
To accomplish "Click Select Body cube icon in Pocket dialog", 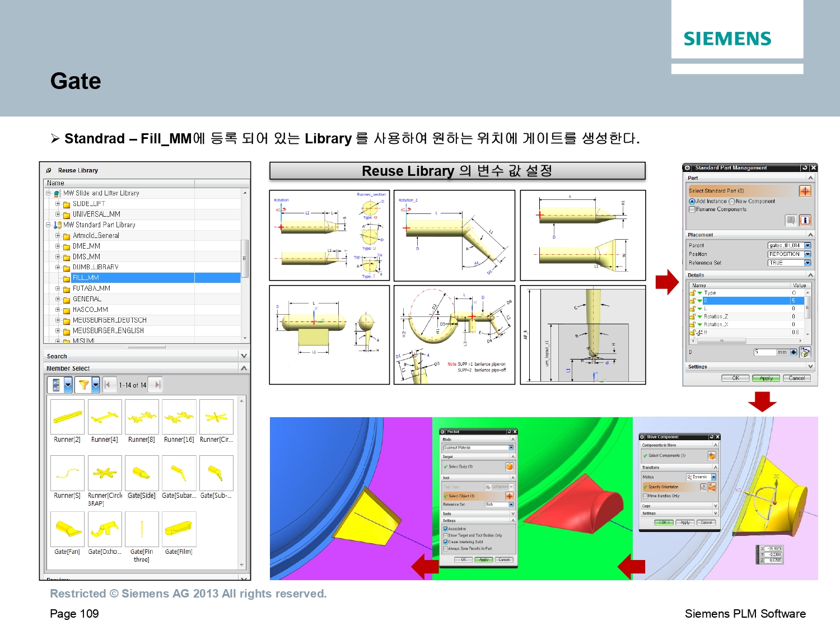I will tap(510, 466).
